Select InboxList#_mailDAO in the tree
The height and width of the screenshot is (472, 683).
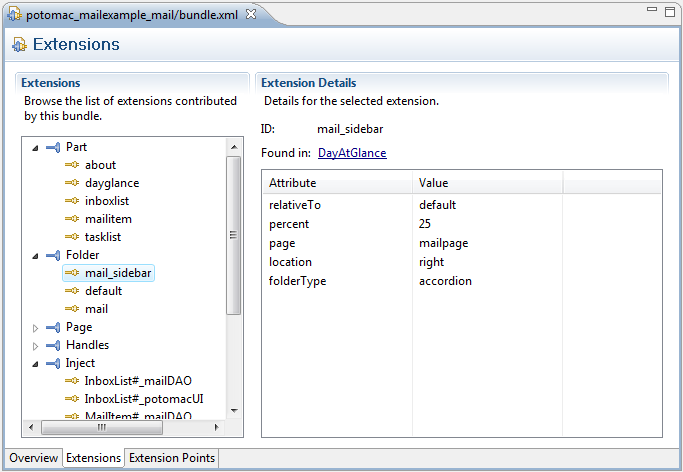138,381
